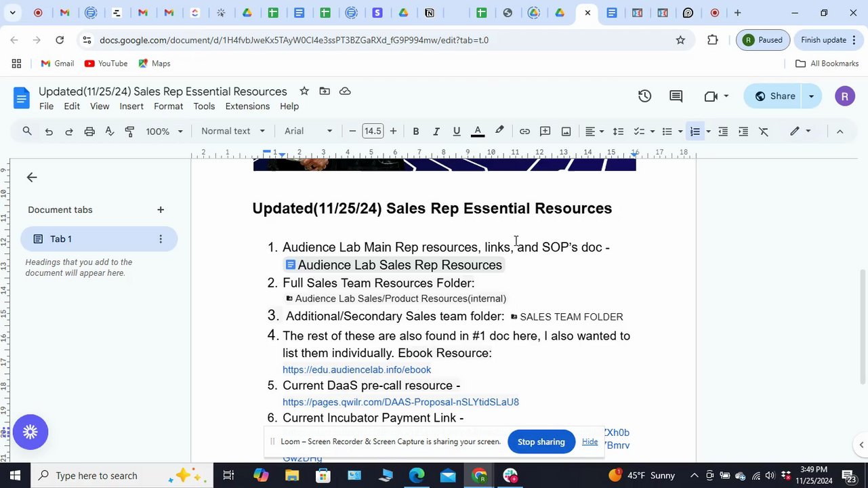This screenshot has height=488, width=868.
Task: Redo the last undone action
Action: [69, 131]
